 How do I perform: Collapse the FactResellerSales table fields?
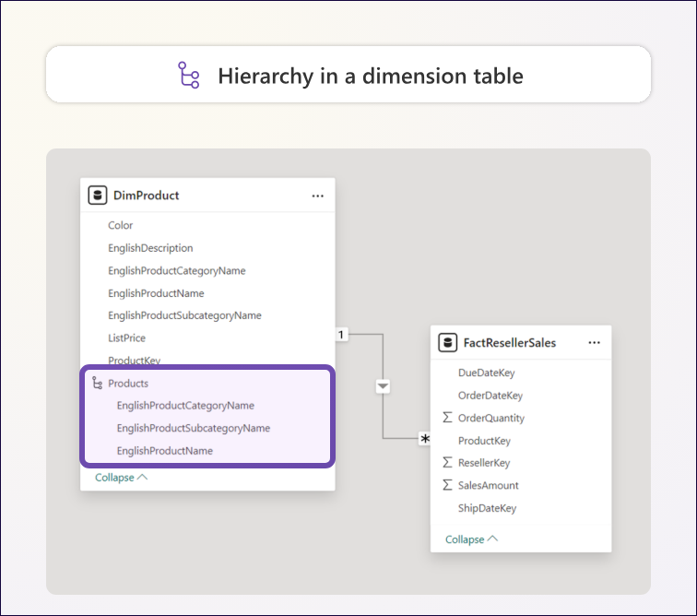click(x=471, y=539)
